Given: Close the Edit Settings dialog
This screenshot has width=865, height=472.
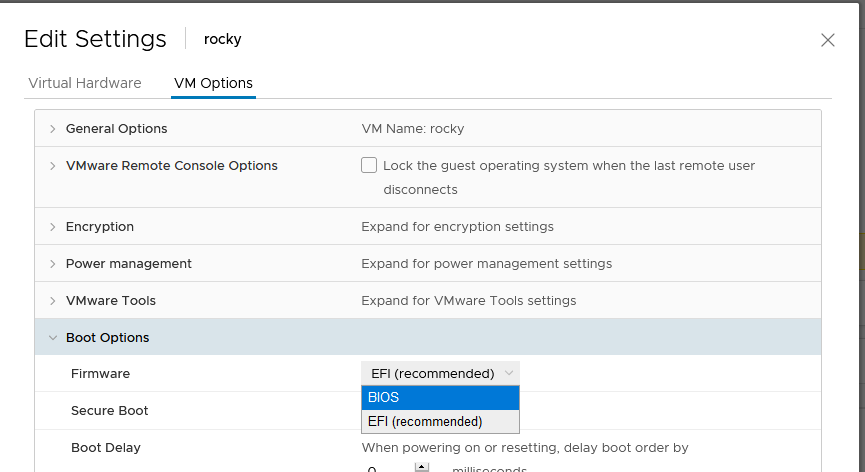Looking at the screenshot, I should click(827, 40).
